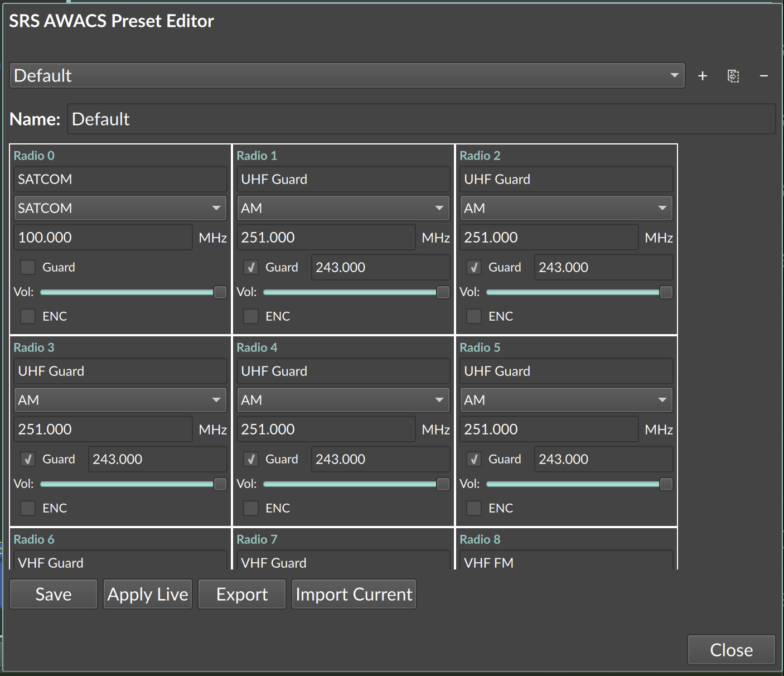
Task: Edit Radio 4 name field UHF Guard
Action: pos(343,371)
